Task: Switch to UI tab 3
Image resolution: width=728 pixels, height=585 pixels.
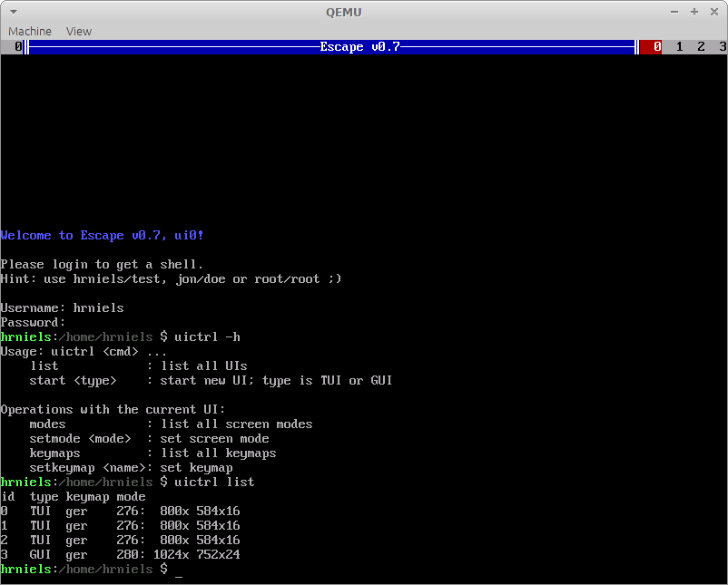Action: pos(723,47)
